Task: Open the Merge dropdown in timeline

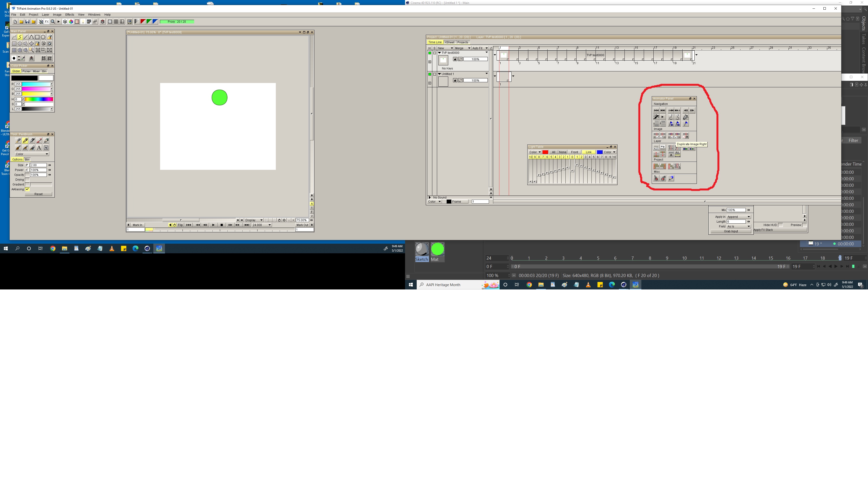Action: click(463, 48)
